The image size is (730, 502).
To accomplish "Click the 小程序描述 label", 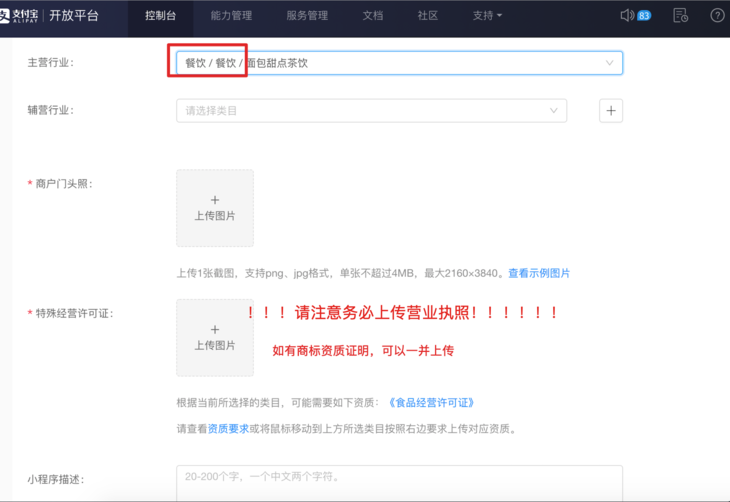I will point(56,479).
